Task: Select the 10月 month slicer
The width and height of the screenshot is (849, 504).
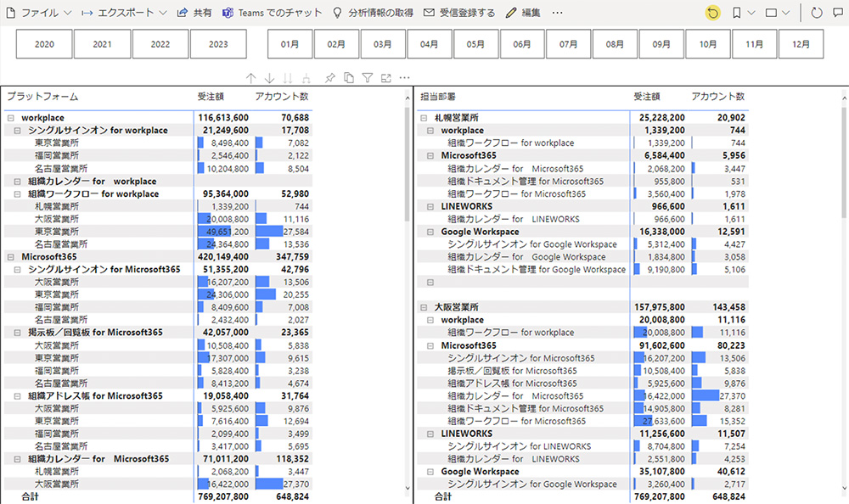Action: (x=708, y=44)
